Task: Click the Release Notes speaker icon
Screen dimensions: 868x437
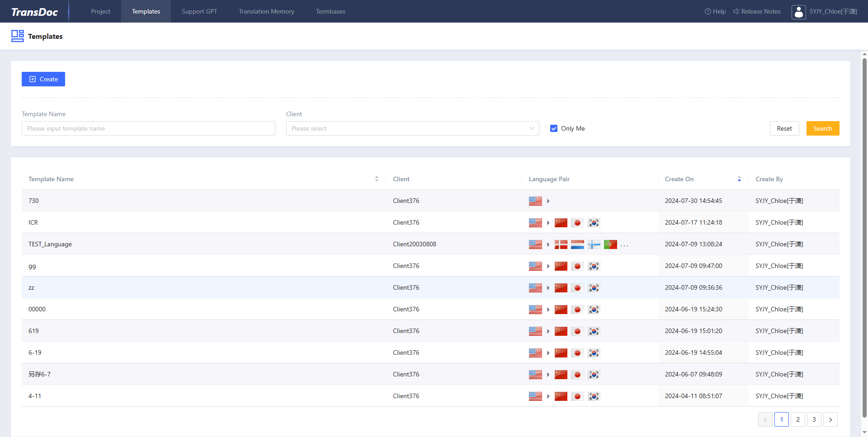Action: point(736,11)
